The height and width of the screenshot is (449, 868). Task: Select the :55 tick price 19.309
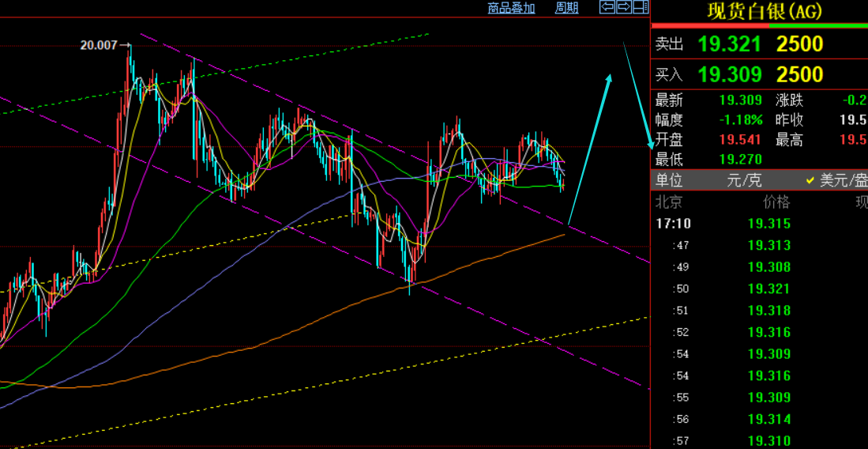pos(769,398)
